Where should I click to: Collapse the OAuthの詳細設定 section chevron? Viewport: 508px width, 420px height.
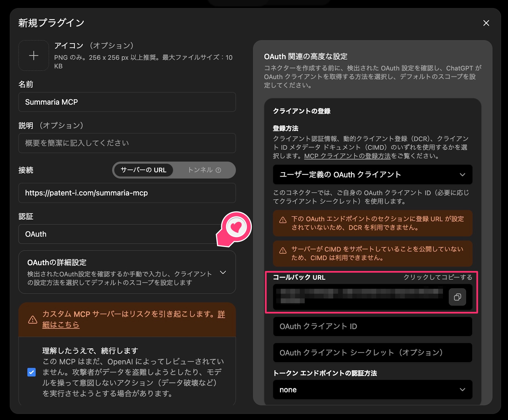223,272
